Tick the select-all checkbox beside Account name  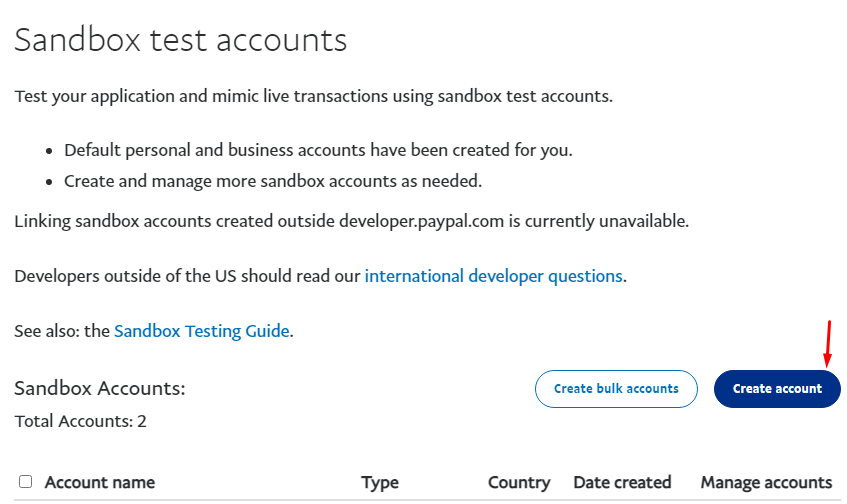(x=25, y=481)
